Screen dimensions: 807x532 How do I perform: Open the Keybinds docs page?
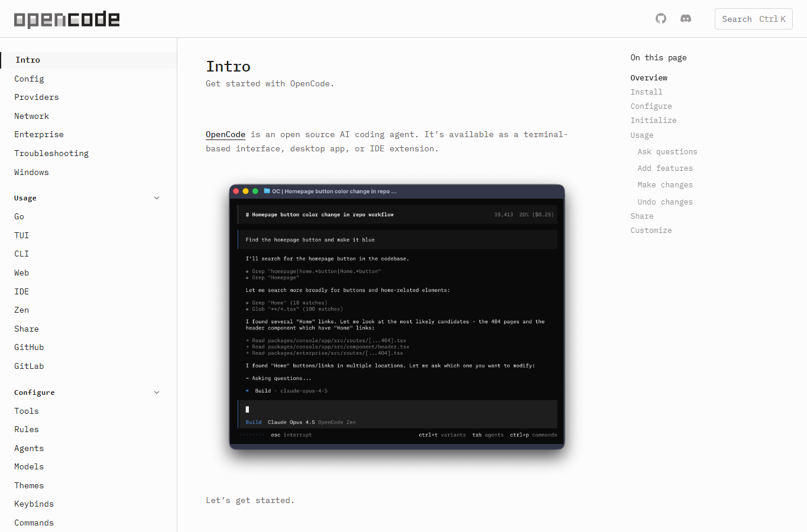tap(34, 504)
